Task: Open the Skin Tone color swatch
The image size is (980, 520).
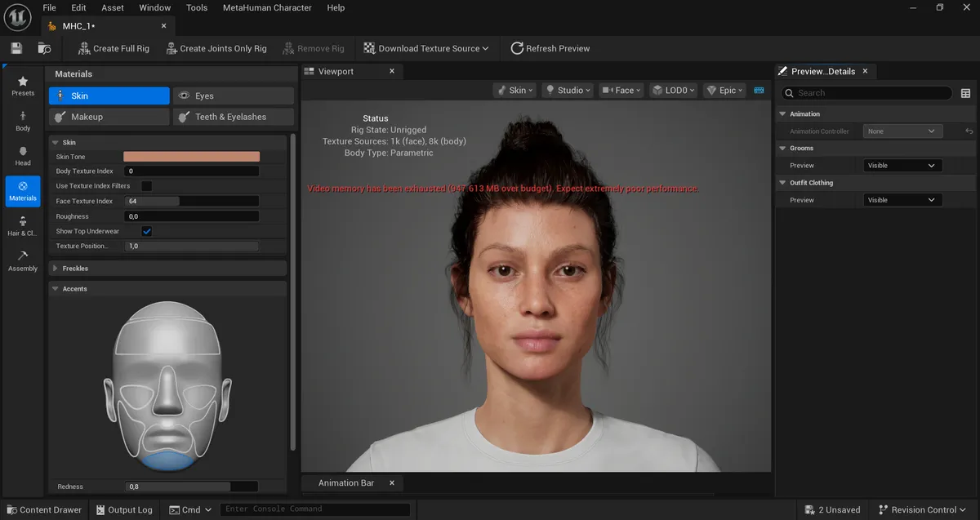Action: (191, 156)
